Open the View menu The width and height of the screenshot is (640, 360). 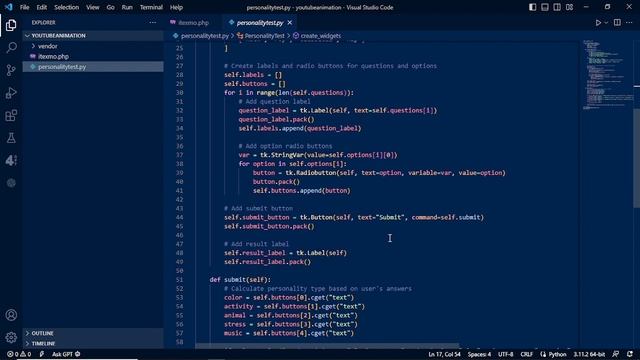(92, 7)
